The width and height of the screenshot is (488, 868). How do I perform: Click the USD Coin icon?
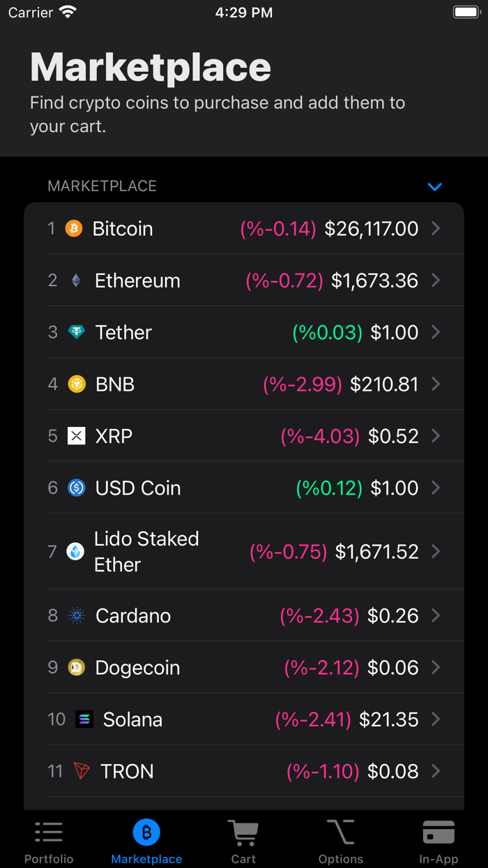coord(77,488)
